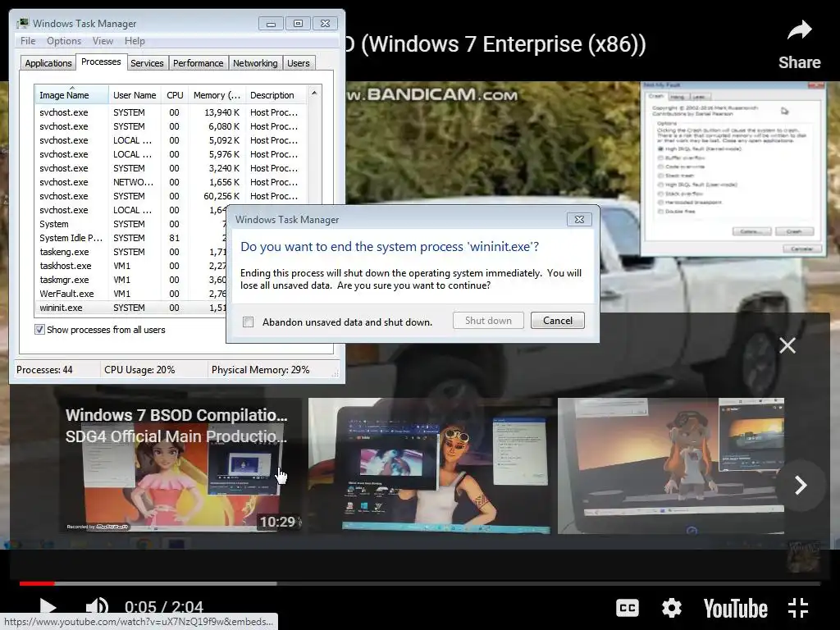Select the taskmgr.exe process row

(x=130, y=280)
